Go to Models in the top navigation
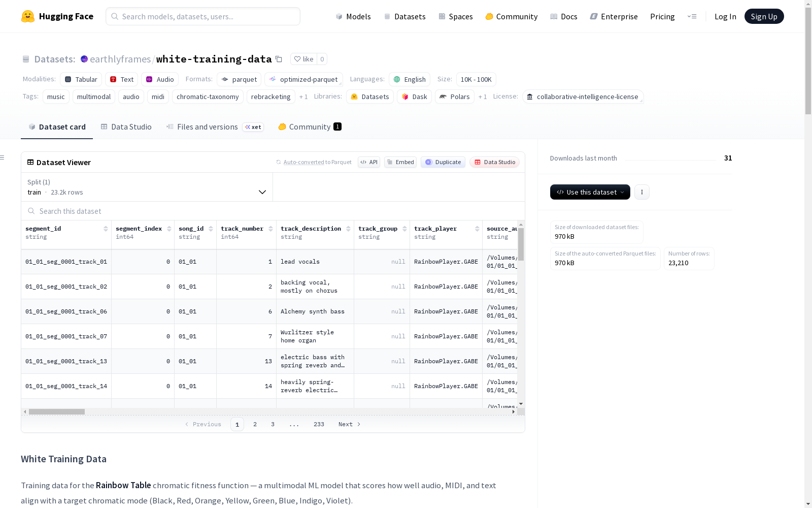This screenshot has width=812, height=508. (x=353, y=16)
